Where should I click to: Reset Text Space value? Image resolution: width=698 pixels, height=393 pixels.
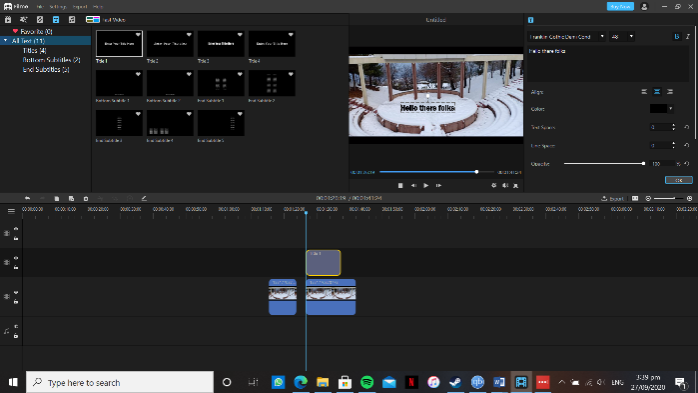[686, 127]
